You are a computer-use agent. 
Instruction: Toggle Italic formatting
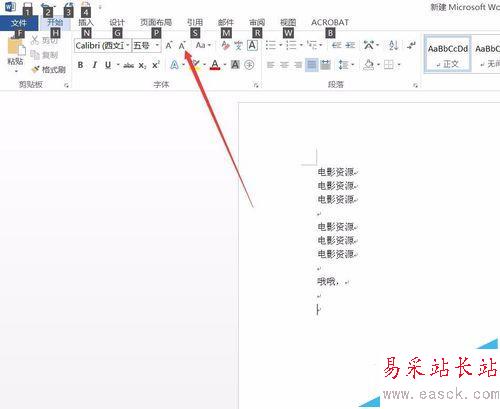click(x=95, y=65)
